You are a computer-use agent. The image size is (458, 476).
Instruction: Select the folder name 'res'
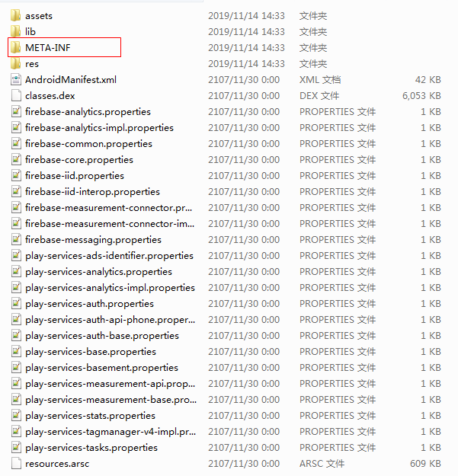click(32, 64)
